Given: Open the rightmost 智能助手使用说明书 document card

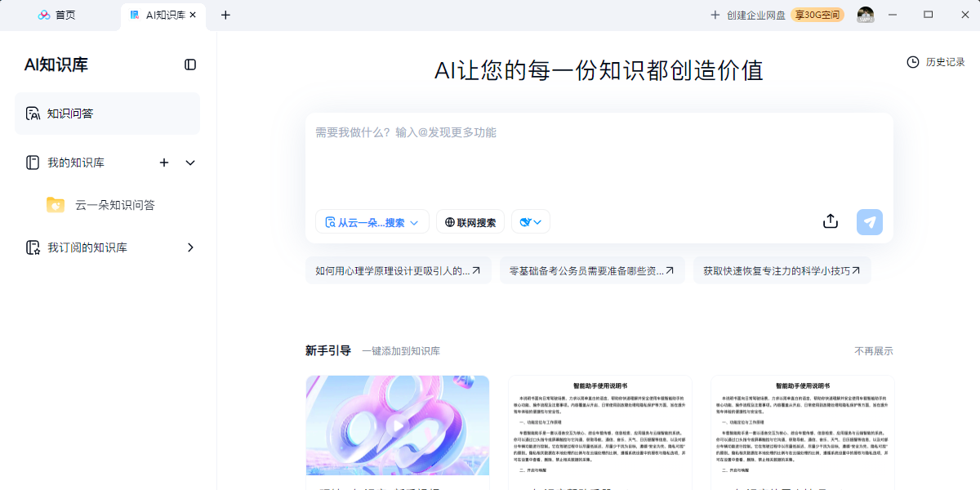Looking at the screenshot, I should coord(803,433).
